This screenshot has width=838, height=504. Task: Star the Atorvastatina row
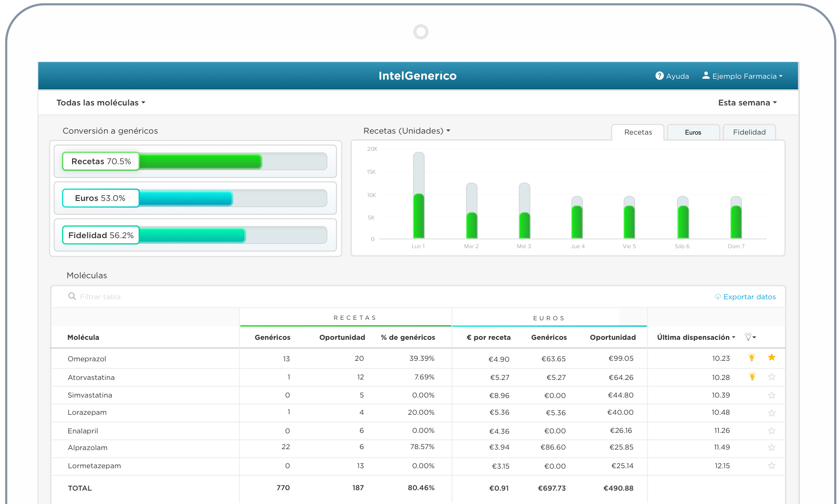772,377
